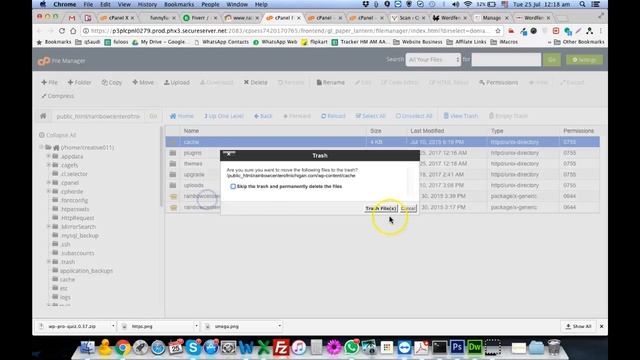Expand the .trash tree folder
Screen dimensions: 640x360
pos(49,262)
